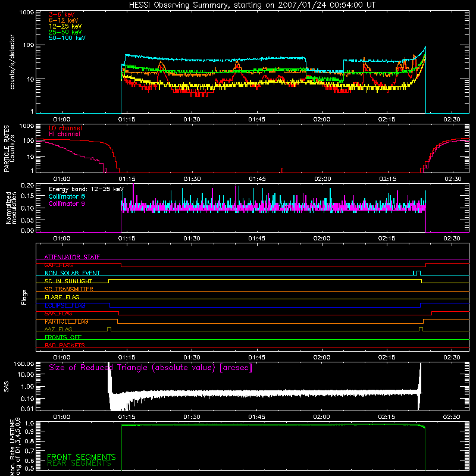Image resolution: width=476 pixels, height=476 pixels.
Task: Click the 0.9 value on livetime axis
Action: (x=29, y=431)
